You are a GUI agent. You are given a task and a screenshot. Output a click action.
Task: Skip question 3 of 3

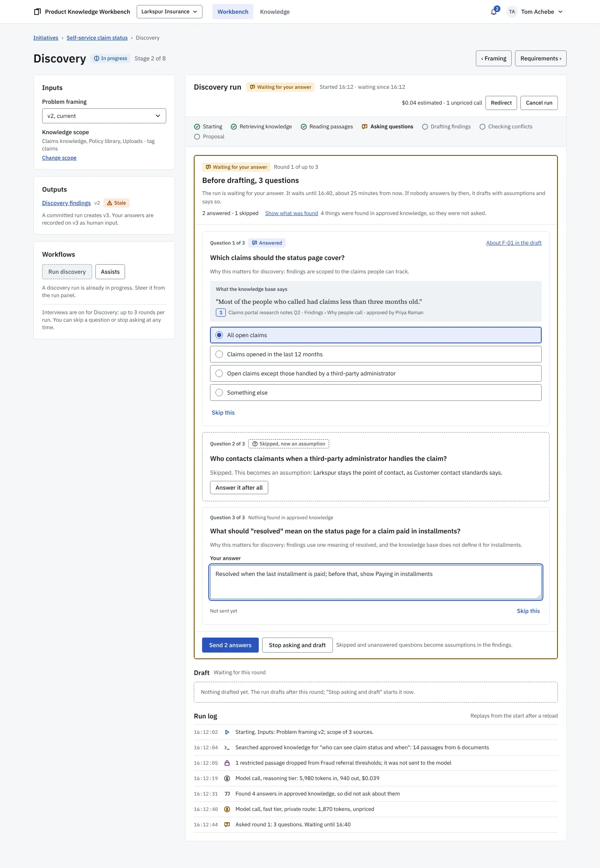[528, 611]
